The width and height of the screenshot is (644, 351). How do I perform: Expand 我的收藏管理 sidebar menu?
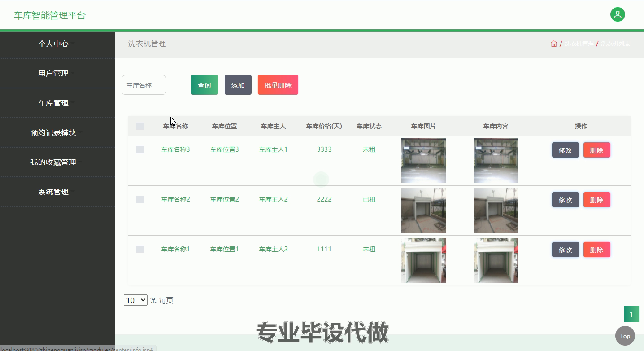point(57,162)
